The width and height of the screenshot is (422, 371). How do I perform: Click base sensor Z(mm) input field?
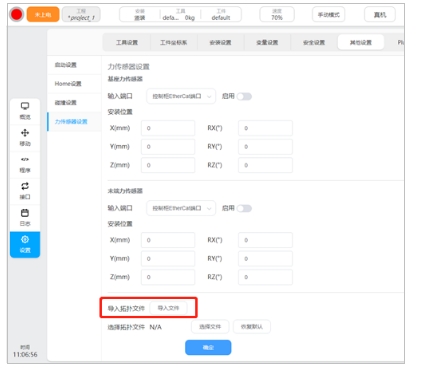(x=168, y=165)
